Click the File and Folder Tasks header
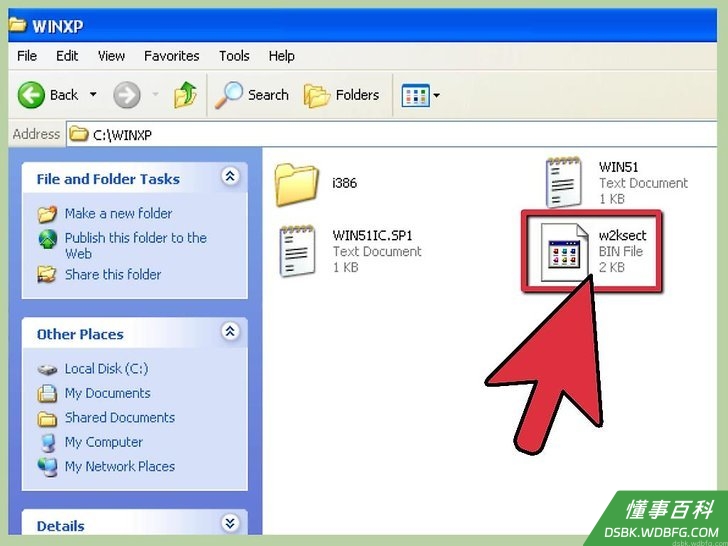The image size is (728, 546). 135,179
